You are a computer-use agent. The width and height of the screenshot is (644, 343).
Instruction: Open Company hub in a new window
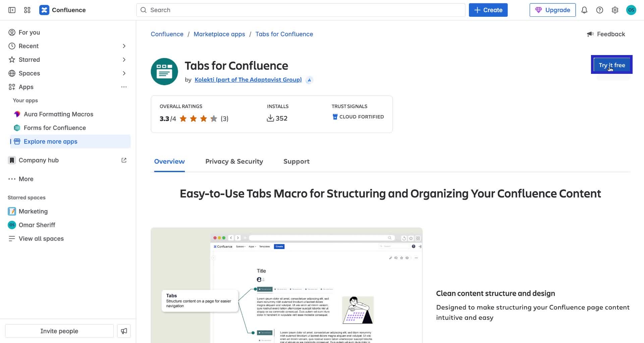coord(124,160)
